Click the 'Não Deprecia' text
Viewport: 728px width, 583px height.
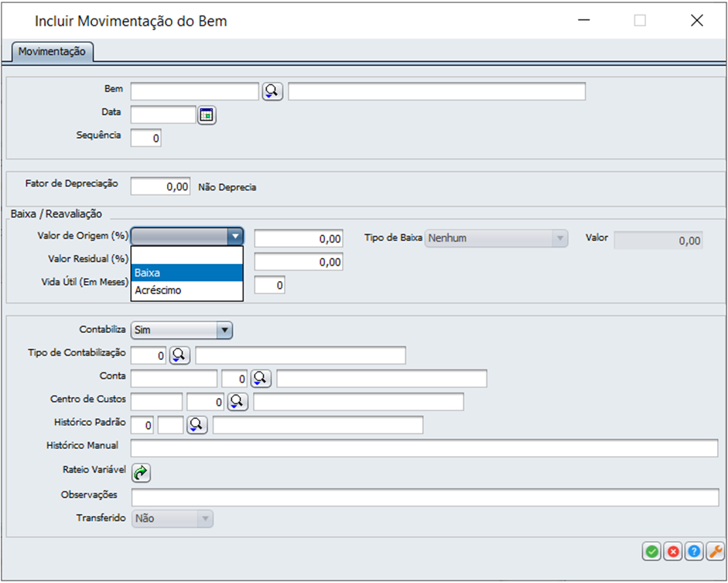(x=227, y=187)
